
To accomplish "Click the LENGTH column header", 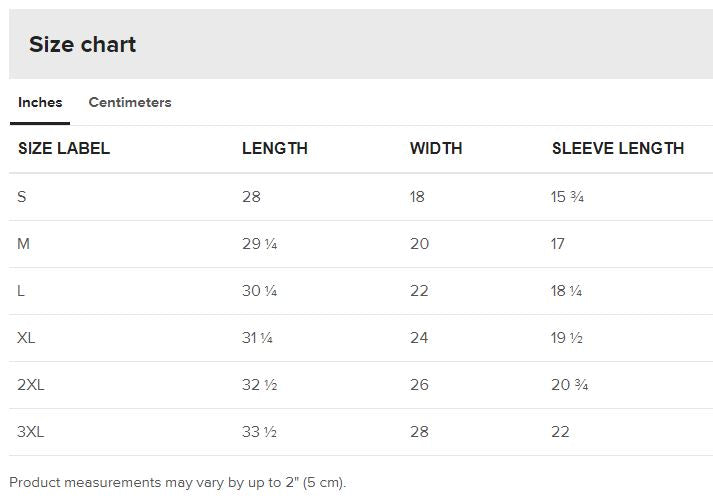I will pos(275,148).
